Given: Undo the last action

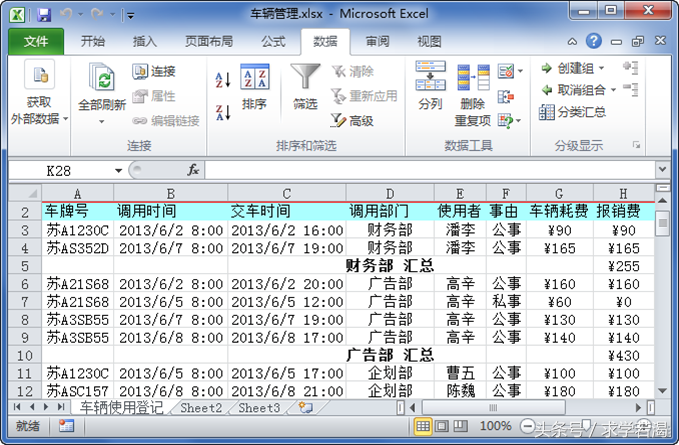Looking at the screenshot, I should point(66,15).
